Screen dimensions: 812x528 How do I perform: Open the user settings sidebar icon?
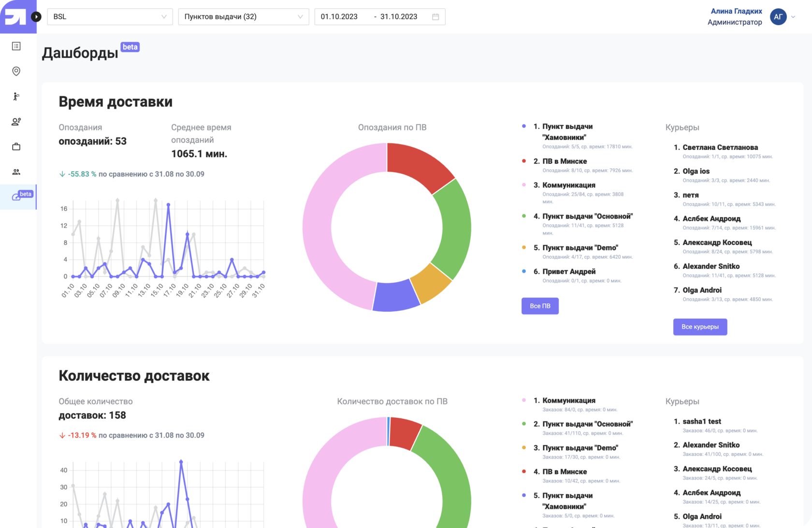tap(16, 121)
